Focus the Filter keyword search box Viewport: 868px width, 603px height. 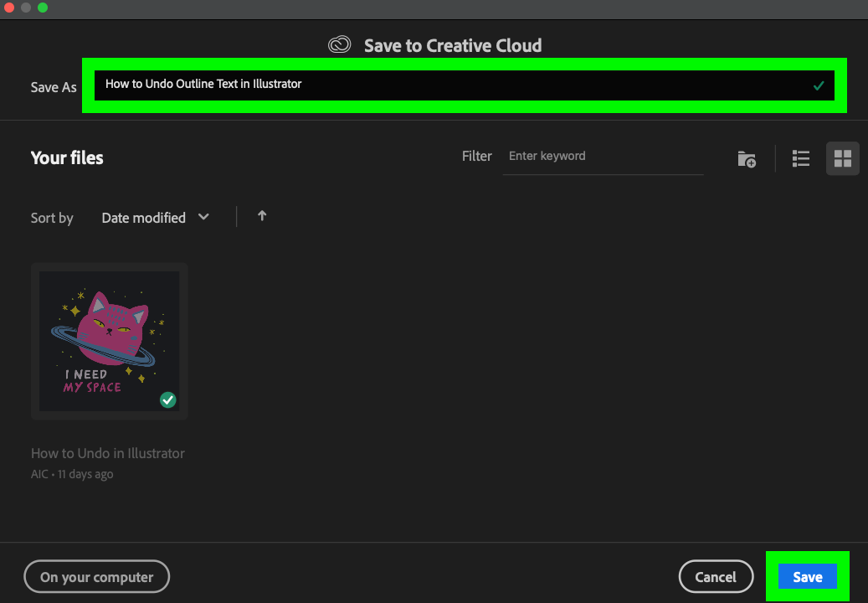pos(603,157)
